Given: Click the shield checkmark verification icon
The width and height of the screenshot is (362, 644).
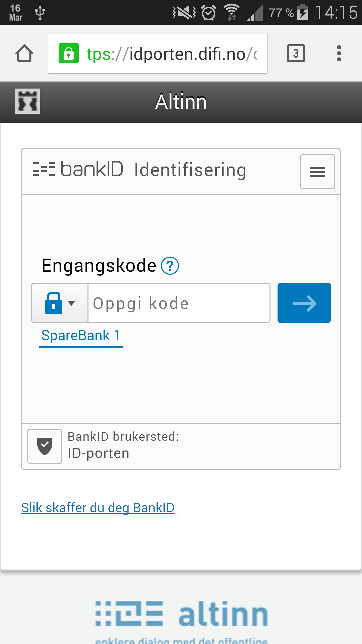Looking at the screenshot, I should click(x=45, y=446).
